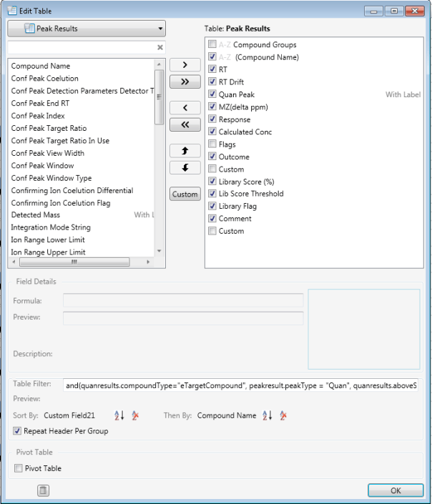The width and height of the screenshot is (432, 504).
Task: Click the horizontal scrollbar thumb of field list
Action: pyautogui.click(x=74, y=262)
